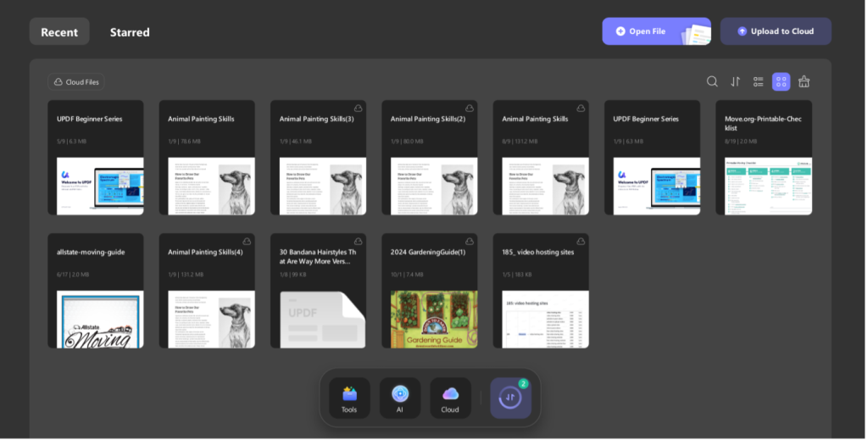Click the search magnifier icon
Screen dimensions: 868x440
[712, 81]
